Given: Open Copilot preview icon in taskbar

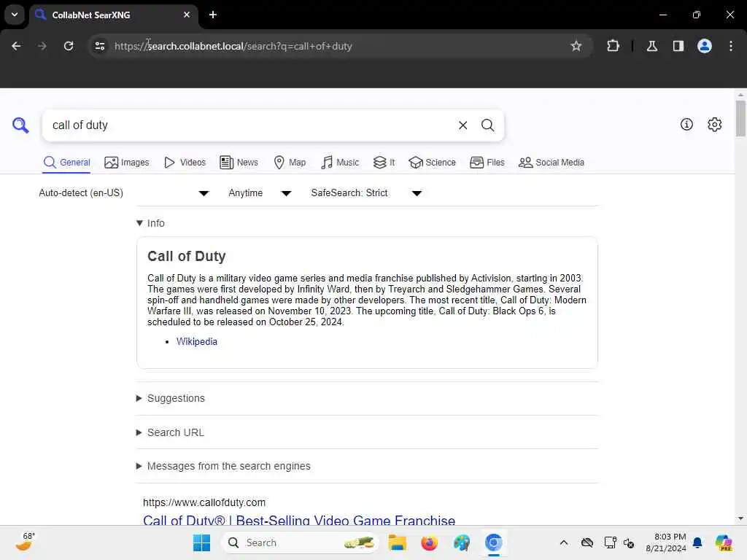Looking at the screenshot, I should point(724,542).
